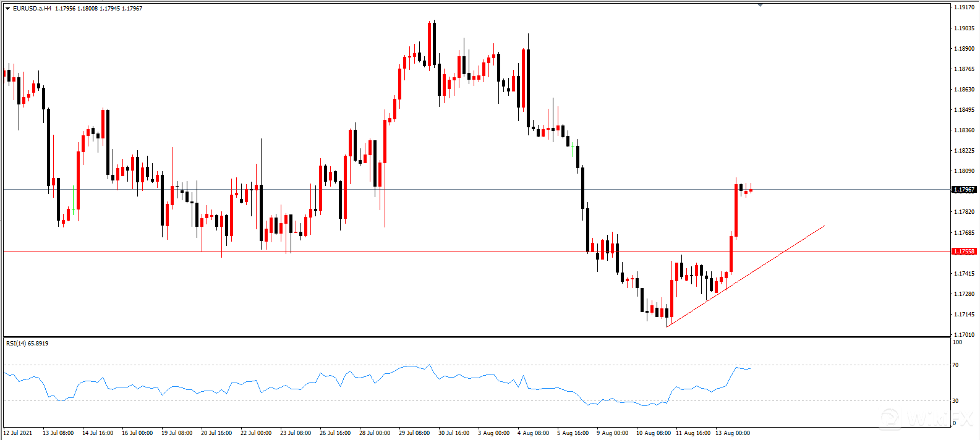Click the WikiFX watermark logo

(x=924, y=418)
